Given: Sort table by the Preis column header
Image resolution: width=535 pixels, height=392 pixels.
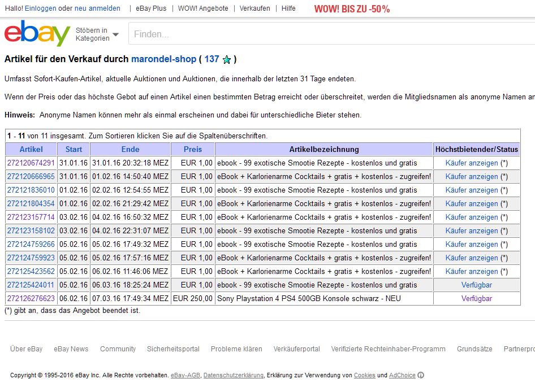Looking at the screenshot, I should click(193, 149).
